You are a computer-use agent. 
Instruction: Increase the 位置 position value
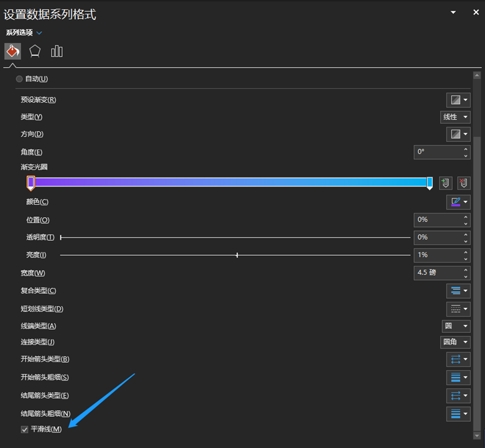(466, 217)
